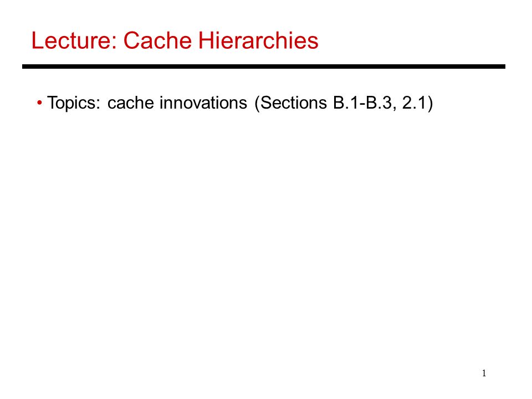The width and height of the screenshot is (532, 399).
Task: Click the slide page number 1
Action: coord(484,373)
